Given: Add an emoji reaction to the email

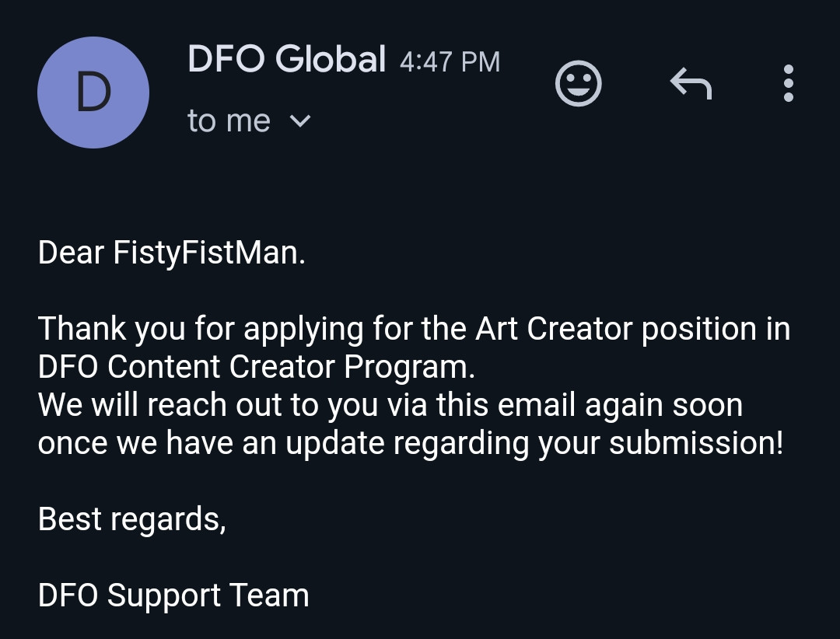Looking at the screenshot, I should (578, 83).
